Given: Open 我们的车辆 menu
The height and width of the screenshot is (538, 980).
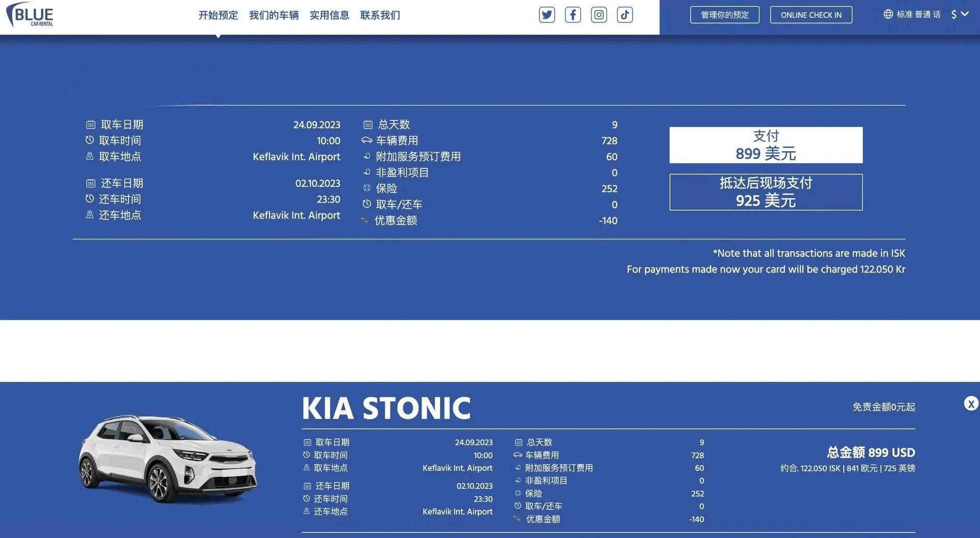Looking at the screenshot, I should tap(274, 15).
